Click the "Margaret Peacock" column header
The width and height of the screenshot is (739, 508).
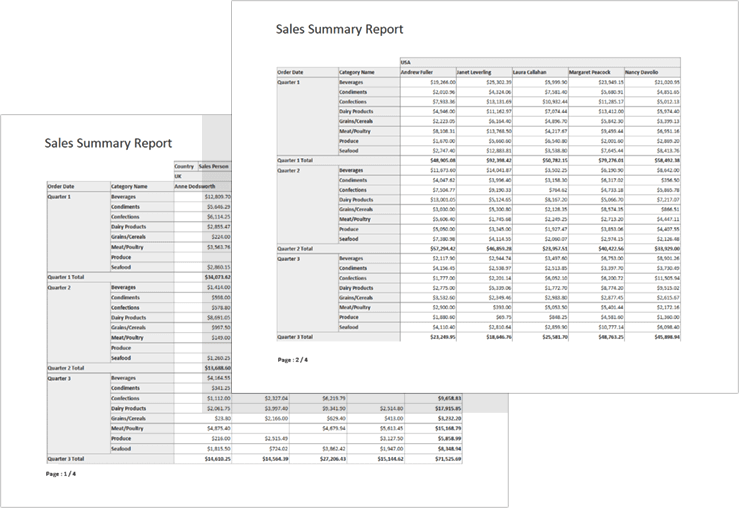596,72
